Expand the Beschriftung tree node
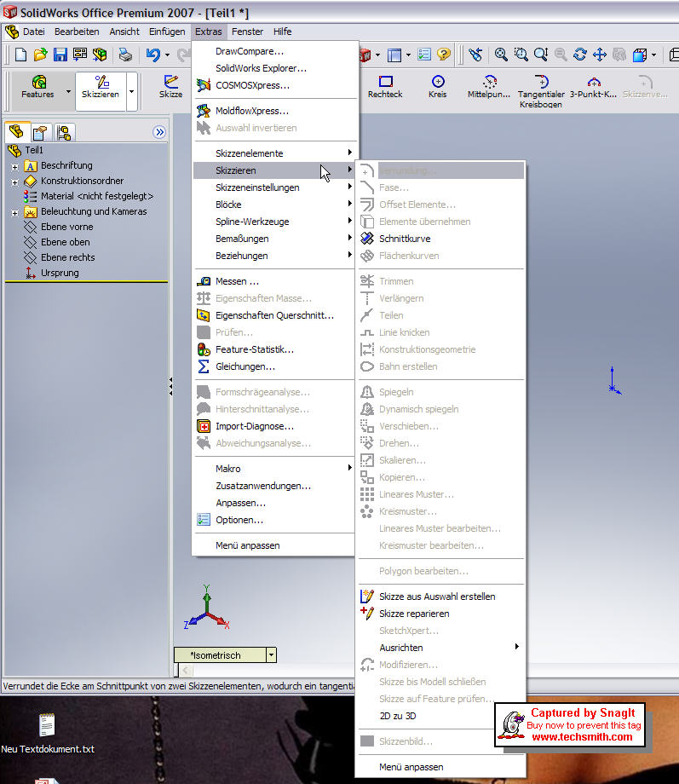This screenshot has width=679, height=784. coord(14,167)
